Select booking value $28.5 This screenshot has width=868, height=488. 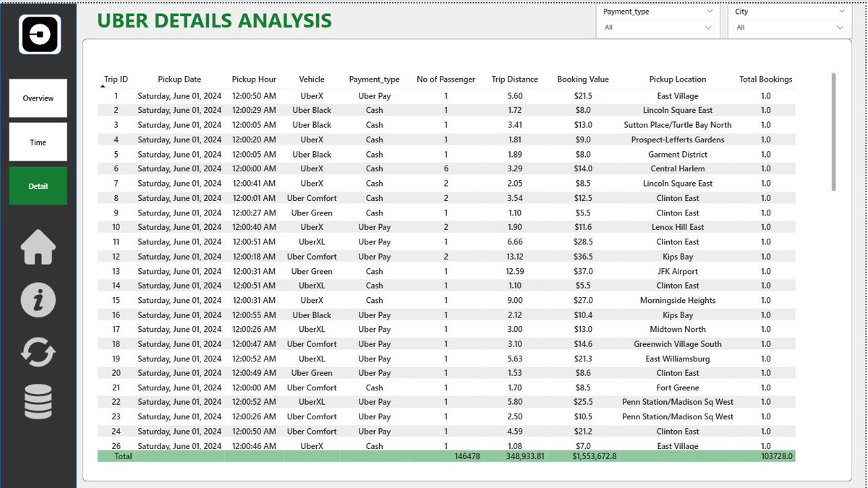click(x=583, y=242)
